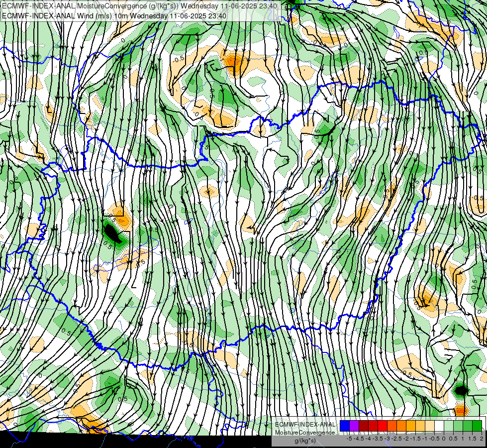Click the pale peach swatch between -1 and -0.5
487x448 pixels.
[x=430, y=426]
